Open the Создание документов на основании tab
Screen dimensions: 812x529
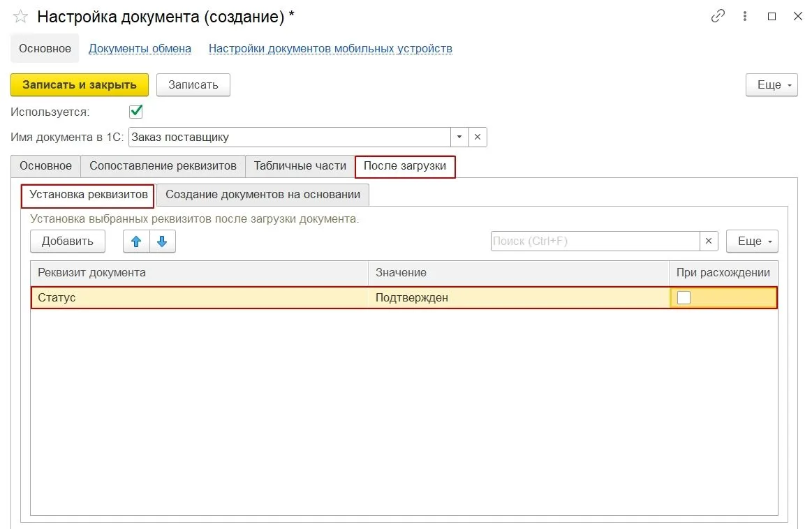263,195
